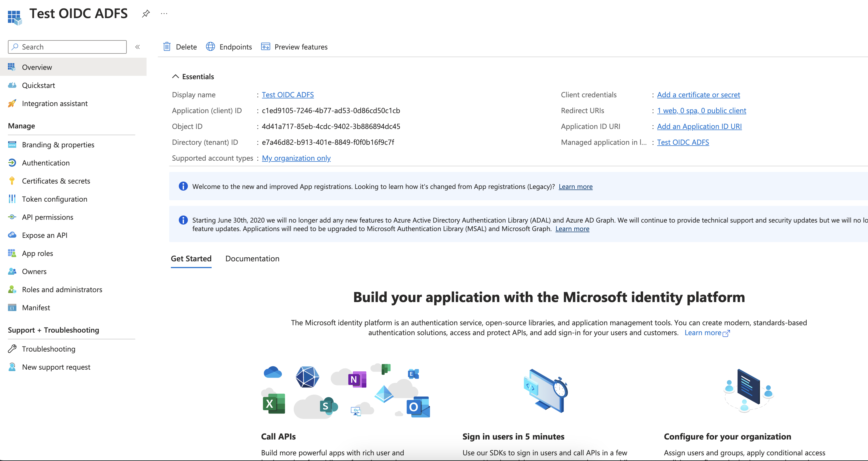Open Endpoints via the globe icon
The image size is (868, 461).
click(210, 46)
